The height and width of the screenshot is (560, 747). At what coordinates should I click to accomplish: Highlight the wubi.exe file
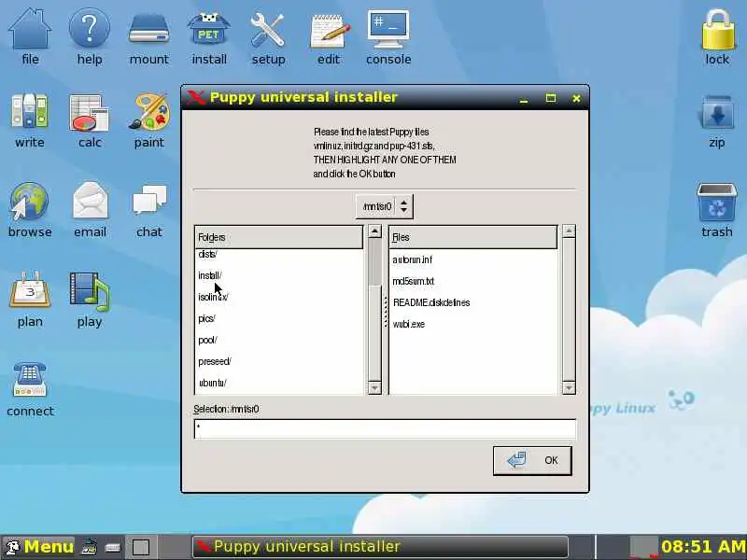[x=408, y=324]
